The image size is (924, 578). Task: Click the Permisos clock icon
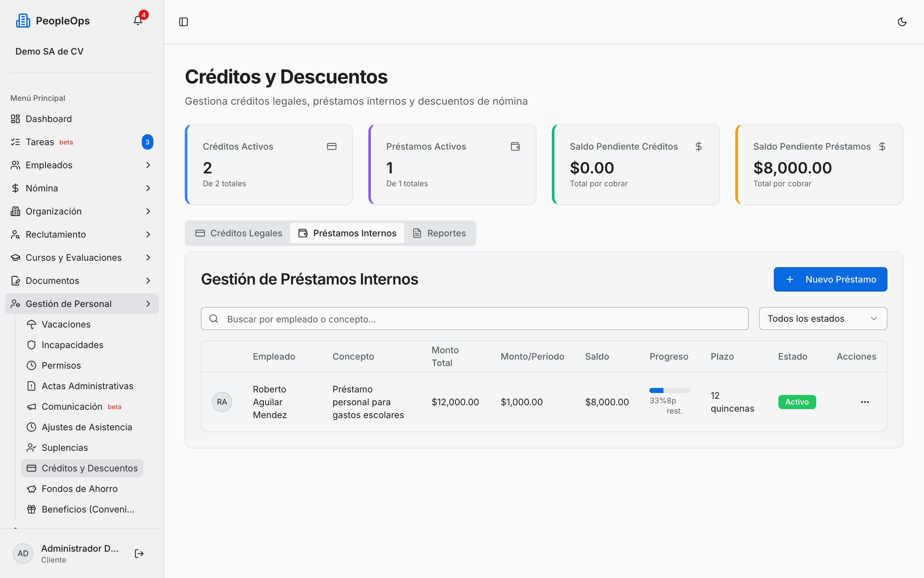(x=31, y=365)
